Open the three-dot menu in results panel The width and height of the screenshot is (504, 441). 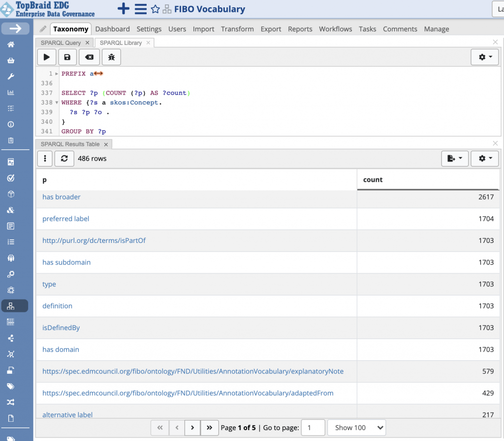45,158
